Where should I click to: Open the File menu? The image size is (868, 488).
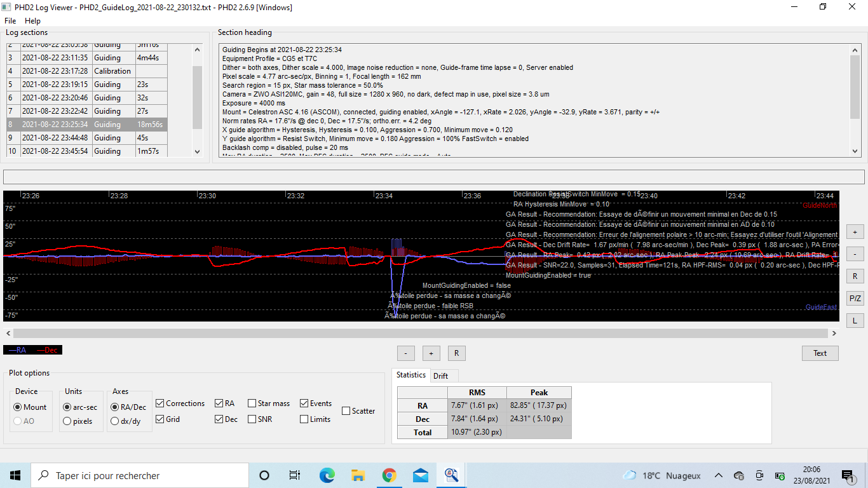[10, 21]
